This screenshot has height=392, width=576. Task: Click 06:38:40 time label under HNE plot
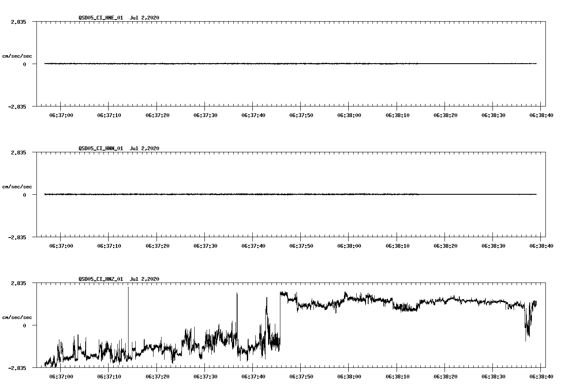(x=541, y=115)
